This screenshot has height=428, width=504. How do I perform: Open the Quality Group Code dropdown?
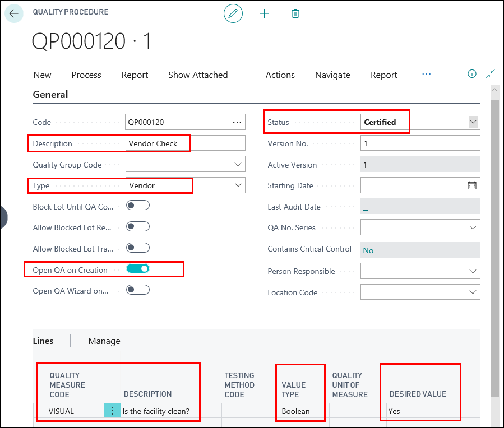238,164
